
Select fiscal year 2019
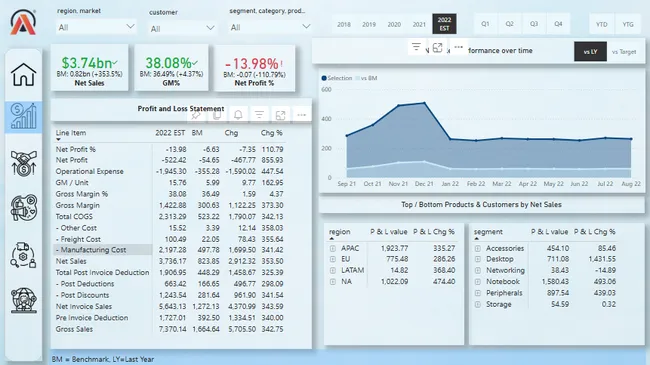click(x=369, y=24)
